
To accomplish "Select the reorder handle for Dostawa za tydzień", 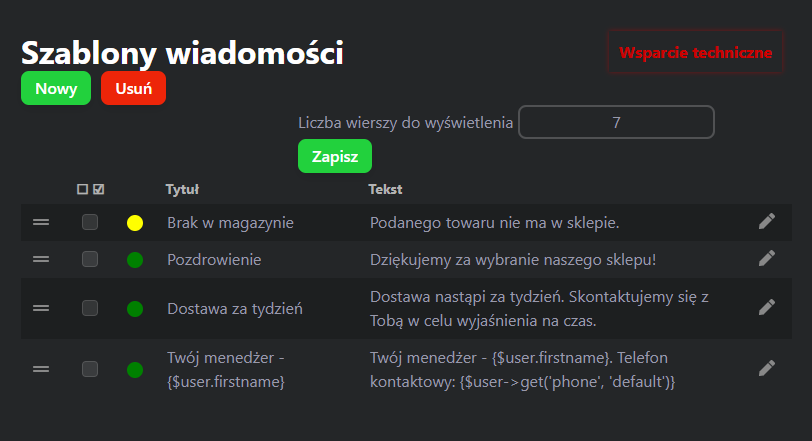I will click(41, 308).
